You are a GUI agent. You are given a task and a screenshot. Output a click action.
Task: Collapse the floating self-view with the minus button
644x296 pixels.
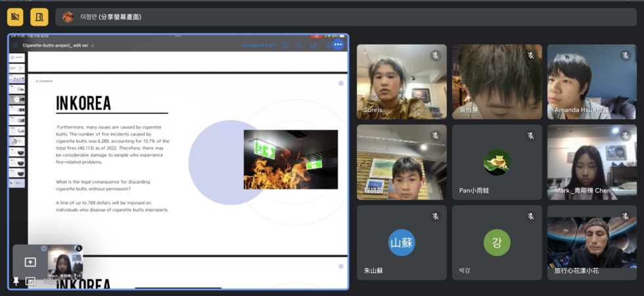tap(43, 249)
